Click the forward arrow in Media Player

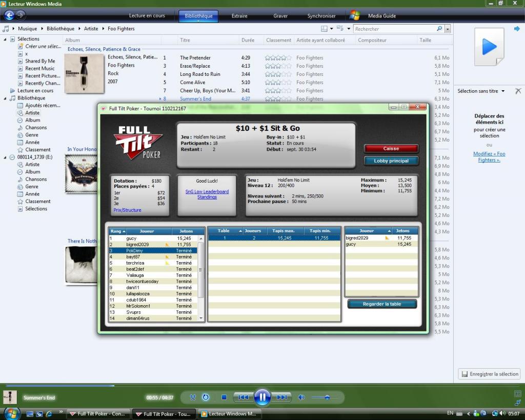click(21, 15)
